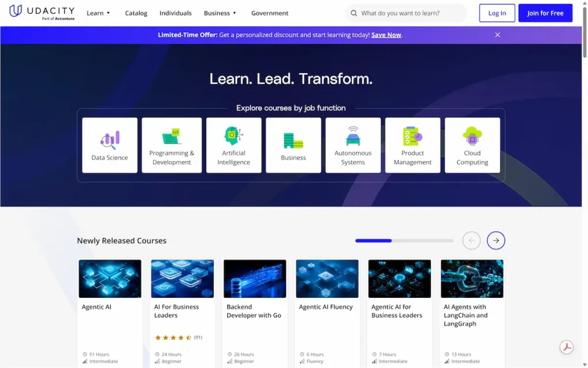Select the Programming & Development category icon

pyautogui.click(x=172, y=136)
